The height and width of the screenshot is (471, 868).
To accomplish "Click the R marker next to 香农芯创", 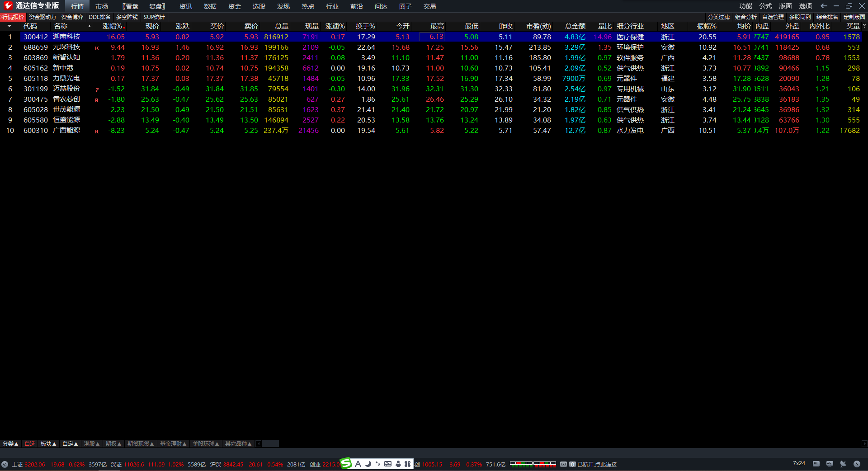I will click(x=97, y=100).
